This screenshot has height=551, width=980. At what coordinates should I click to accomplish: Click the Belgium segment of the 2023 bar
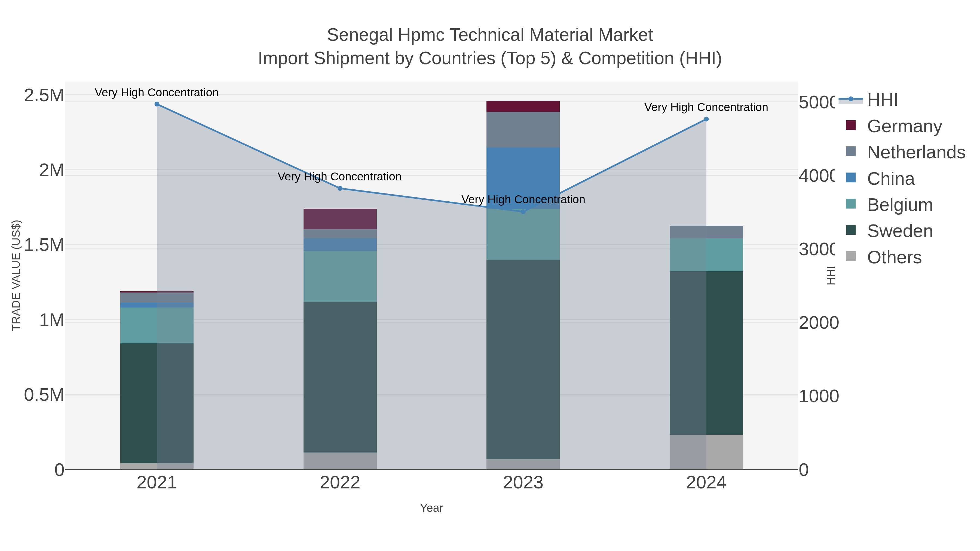pos(523,235)
